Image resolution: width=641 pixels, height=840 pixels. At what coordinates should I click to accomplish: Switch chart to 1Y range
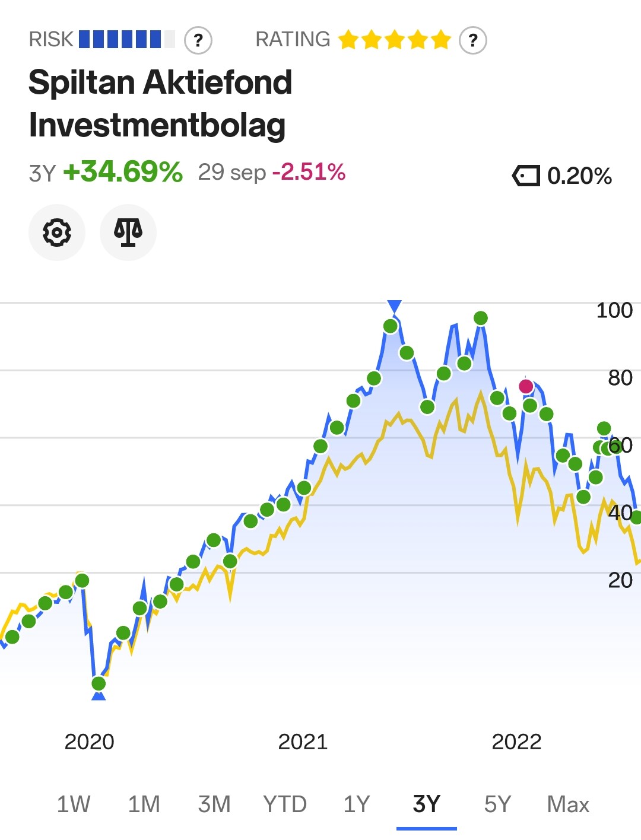coord(357,804)
